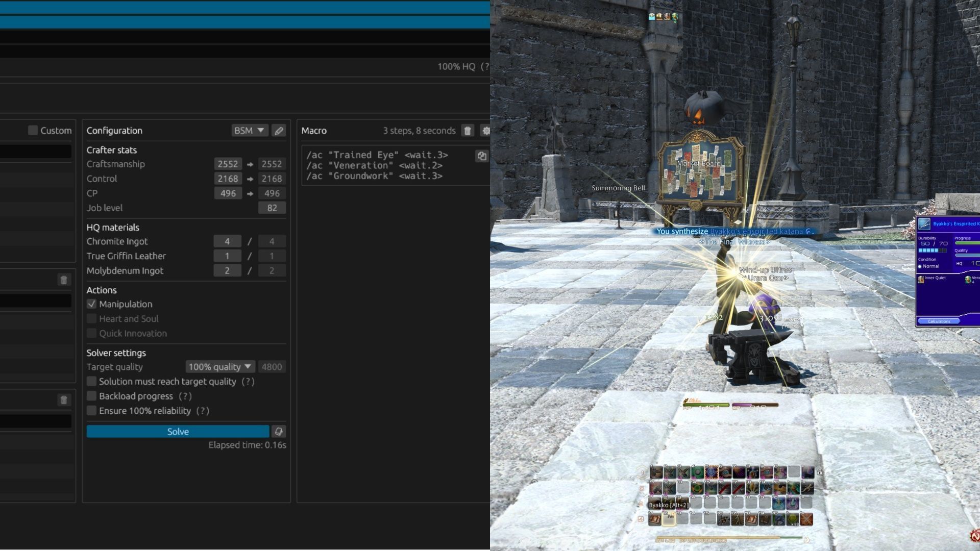The width and height of the screenshot is (980, 551).
Task: Edit crafter configuration with the pencil icon
Action: pos(279,131)
